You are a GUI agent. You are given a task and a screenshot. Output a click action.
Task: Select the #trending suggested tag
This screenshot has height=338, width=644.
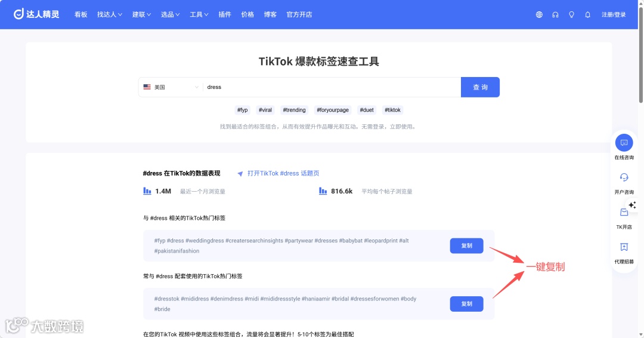coord(294,110)
